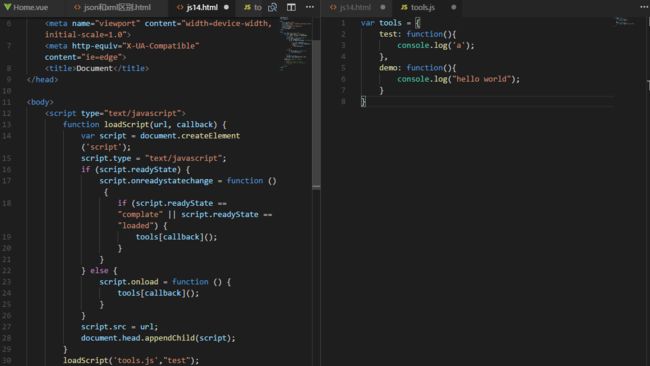Click line number 12 in left editor gutter

(7, 113)
